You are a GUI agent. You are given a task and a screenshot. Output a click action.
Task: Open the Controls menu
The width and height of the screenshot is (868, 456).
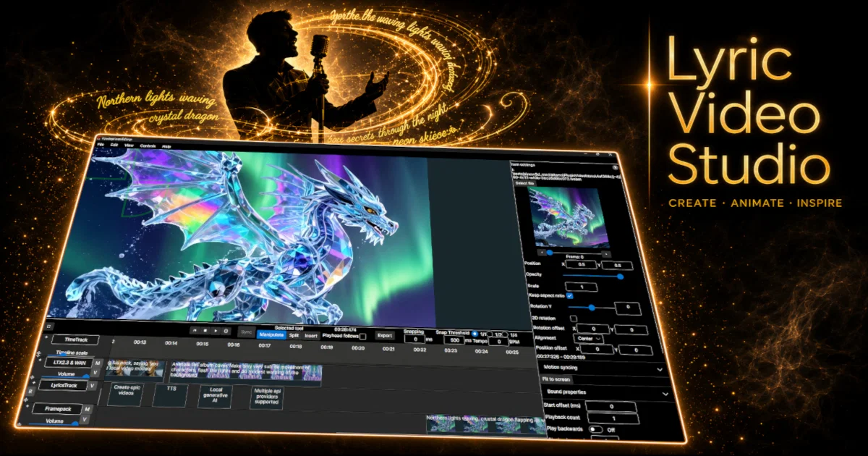(x=148, y=146)
